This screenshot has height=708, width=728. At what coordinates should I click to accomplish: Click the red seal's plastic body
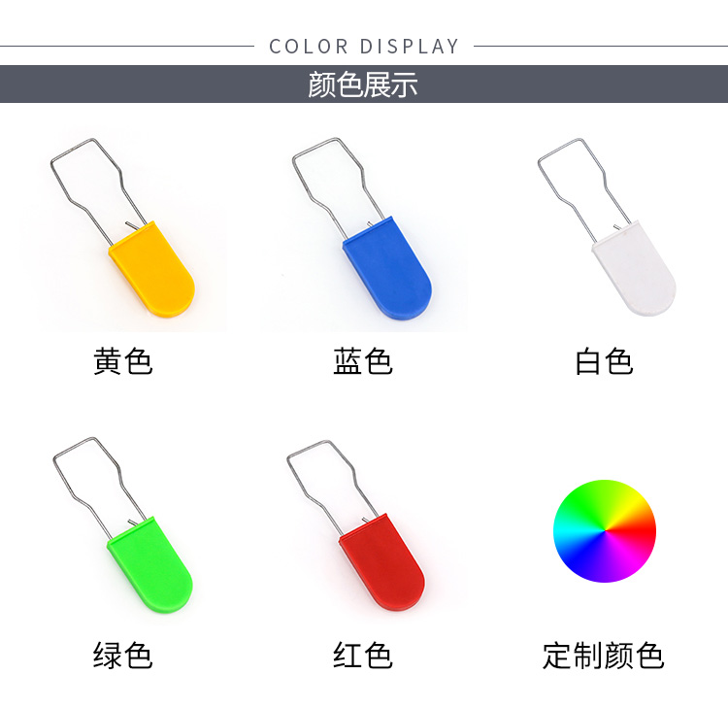click(381, 563)
